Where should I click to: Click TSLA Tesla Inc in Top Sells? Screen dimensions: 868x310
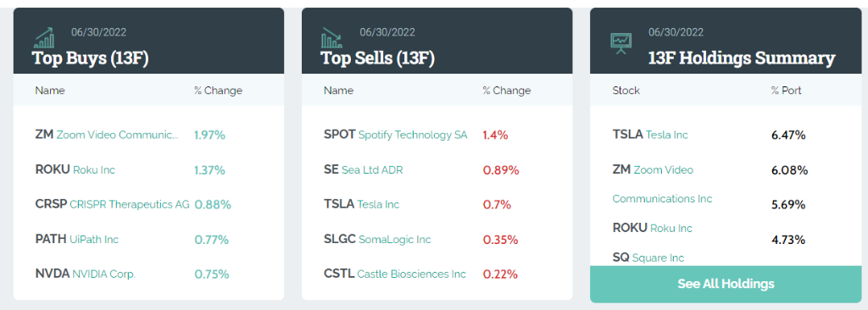(x=361, y=204)
